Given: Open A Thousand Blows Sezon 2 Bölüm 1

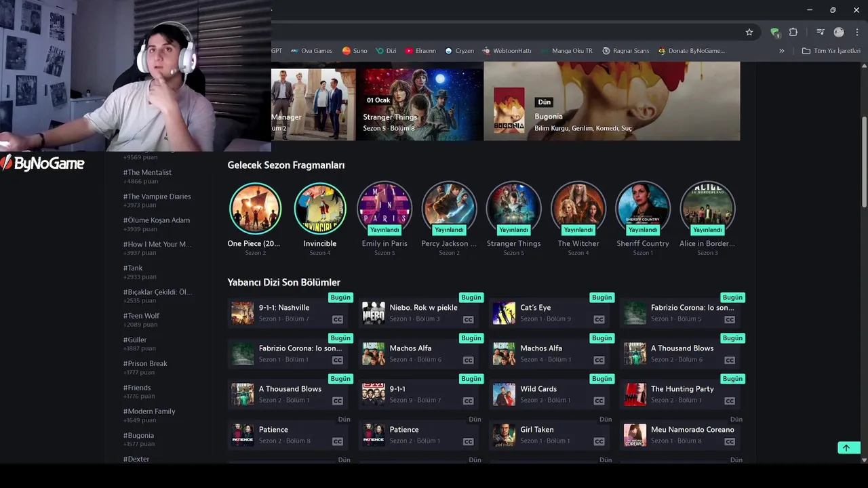Looking at the screenshot, I should [x=288, y=394].
